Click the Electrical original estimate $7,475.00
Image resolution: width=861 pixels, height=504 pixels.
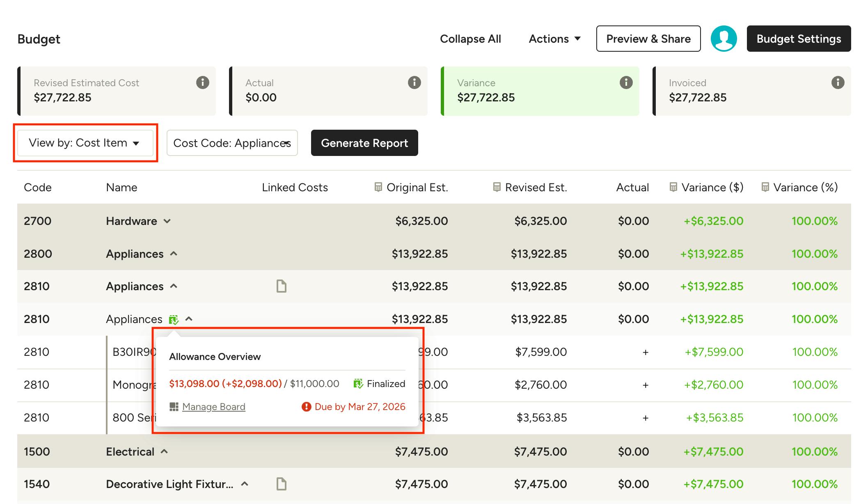point(421,451)
